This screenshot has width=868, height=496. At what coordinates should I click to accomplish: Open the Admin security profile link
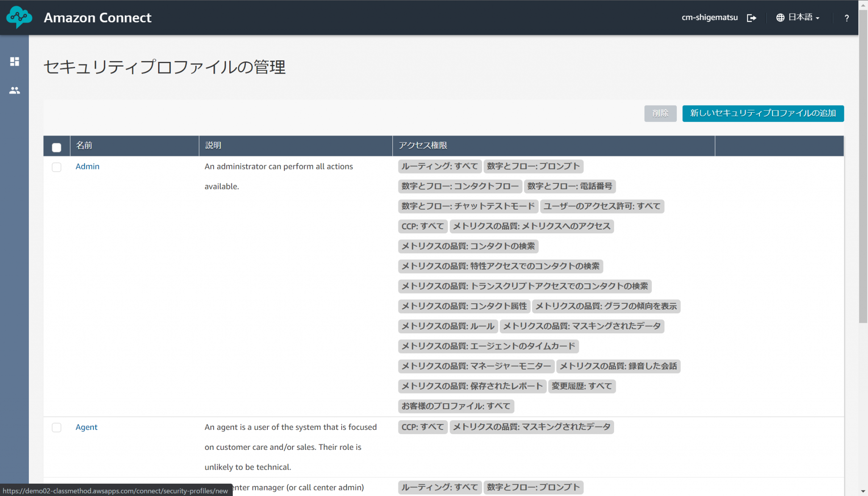tap(87, 166)
